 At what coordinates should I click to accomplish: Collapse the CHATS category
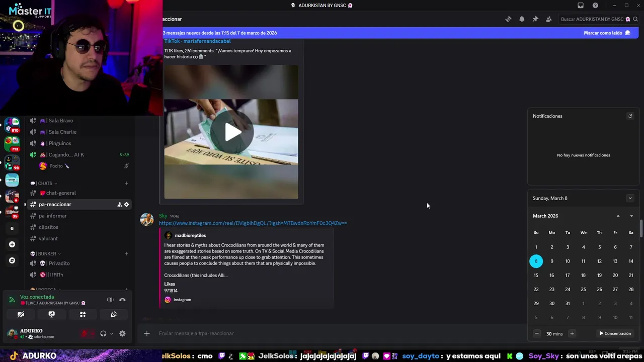point(44,184)
